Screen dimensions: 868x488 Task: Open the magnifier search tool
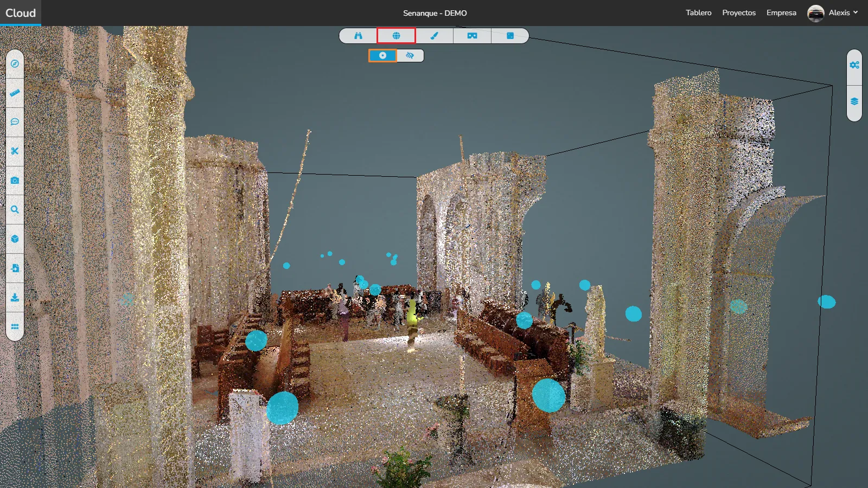[x=15, y=210]
